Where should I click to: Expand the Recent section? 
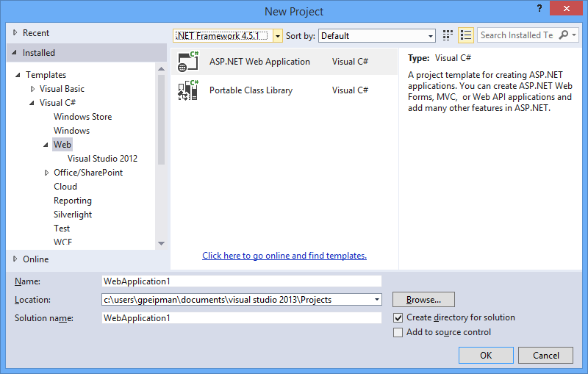[15, 32]
